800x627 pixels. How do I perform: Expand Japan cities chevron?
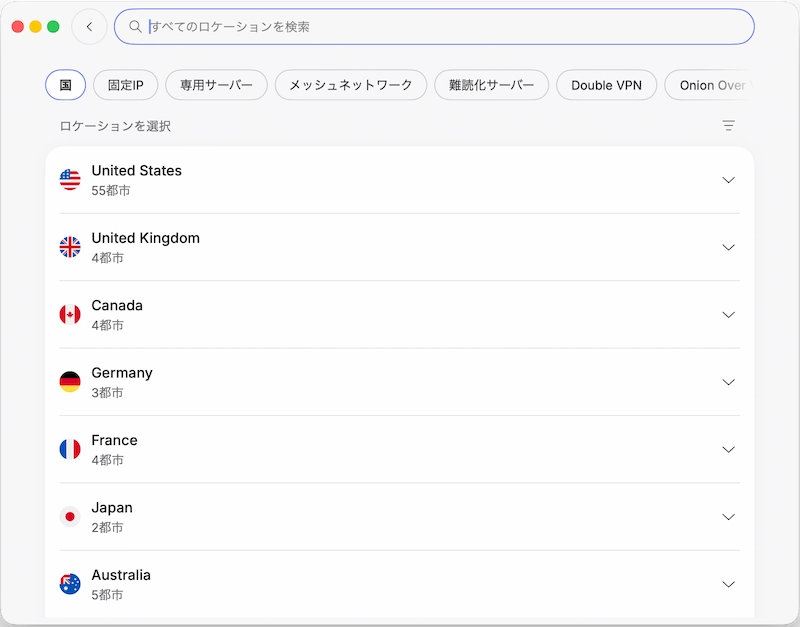tap(729, 516)
